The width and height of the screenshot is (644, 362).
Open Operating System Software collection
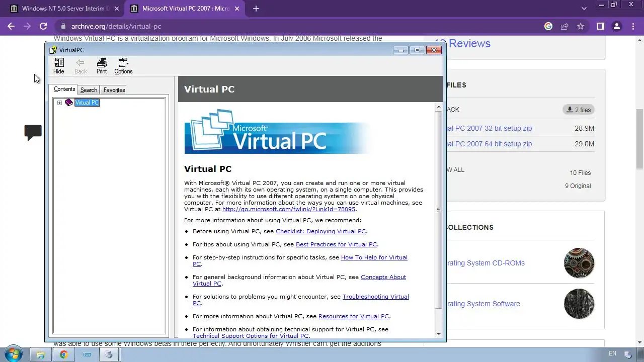click(483, 304)
